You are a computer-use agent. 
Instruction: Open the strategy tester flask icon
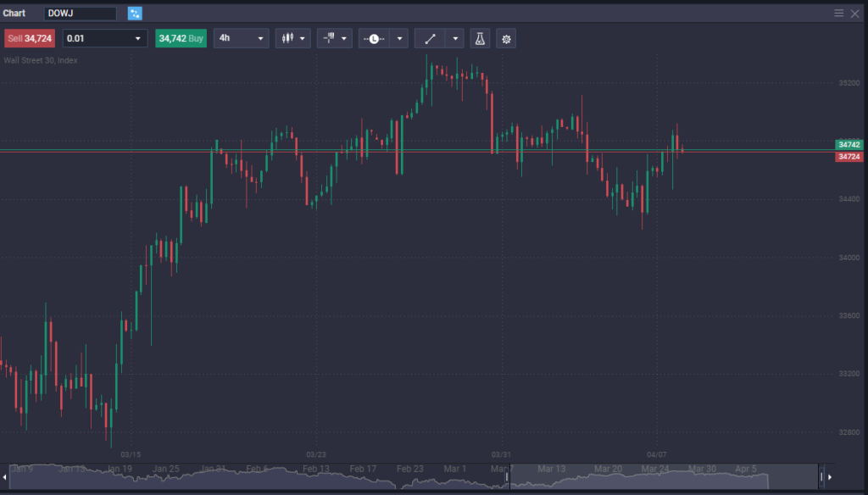(480, 38)
